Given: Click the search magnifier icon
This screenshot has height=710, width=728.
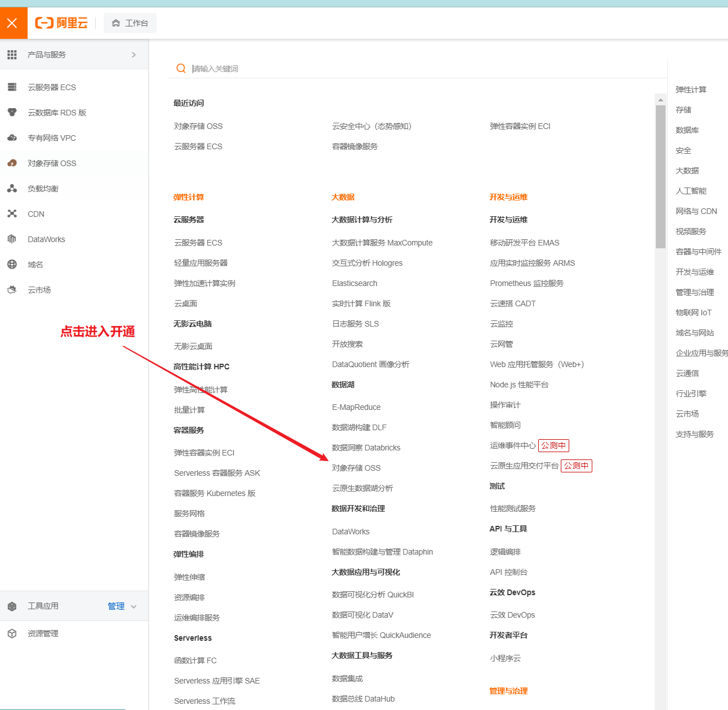Looking at the screenshot, I should click(x=181, y=68).
